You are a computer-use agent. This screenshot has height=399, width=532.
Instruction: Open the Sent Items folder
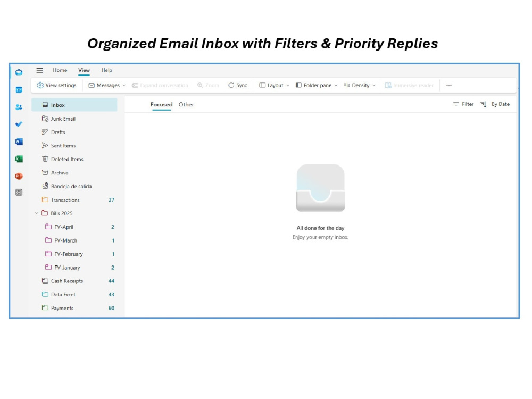coord(74,146)
